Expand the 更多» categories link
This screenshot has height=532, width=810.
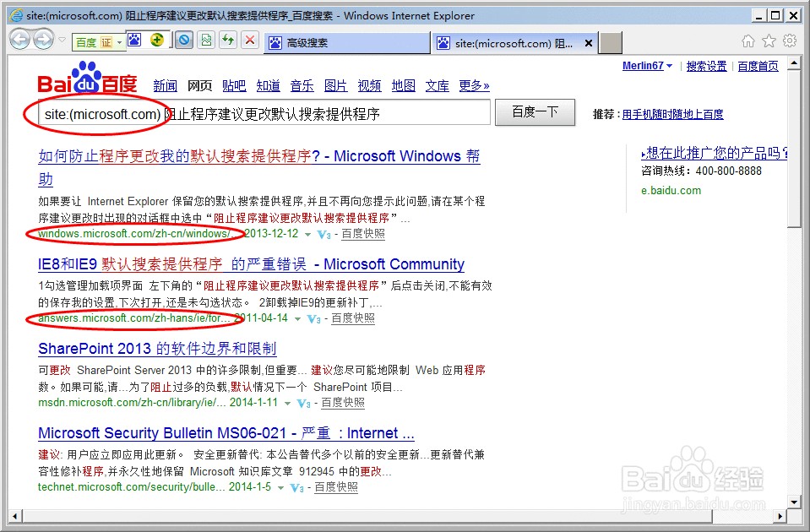(x=474, y=86)
